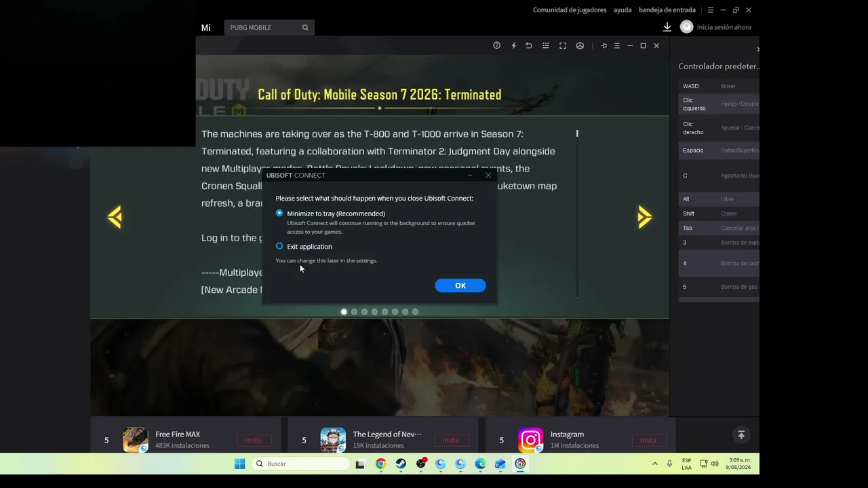
Task: Click the search magnifier icon beside PUBG MOBILE
Action: (x=305, y=27)
